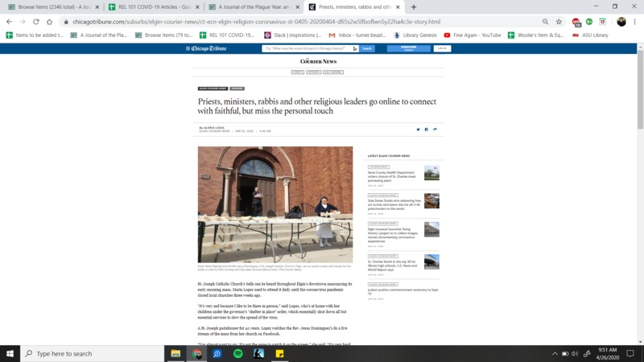Image resolution: width=644 pixels, height=362 pixels.
Task: Show hidden system tray icons
Action: pos(555,353)
